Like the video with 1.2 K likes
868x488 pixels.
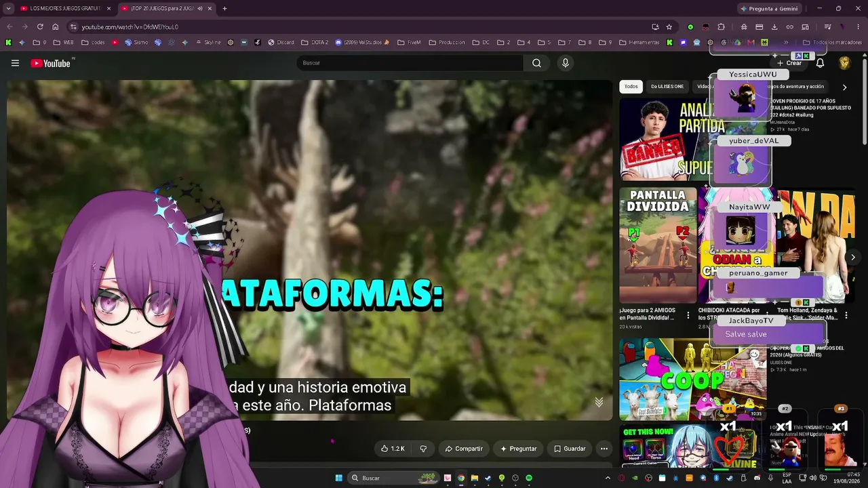[x=393, y=449]
